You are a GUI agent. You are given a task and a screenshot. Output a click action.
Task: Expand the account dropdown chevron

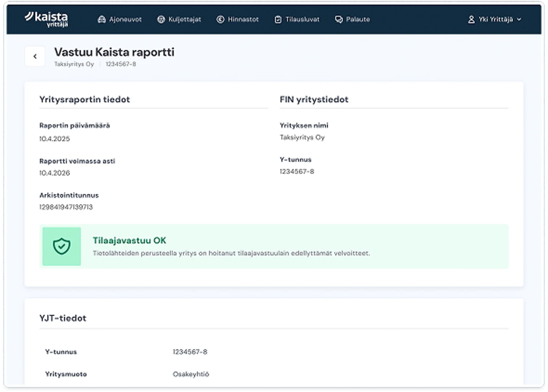click(519, 20)
